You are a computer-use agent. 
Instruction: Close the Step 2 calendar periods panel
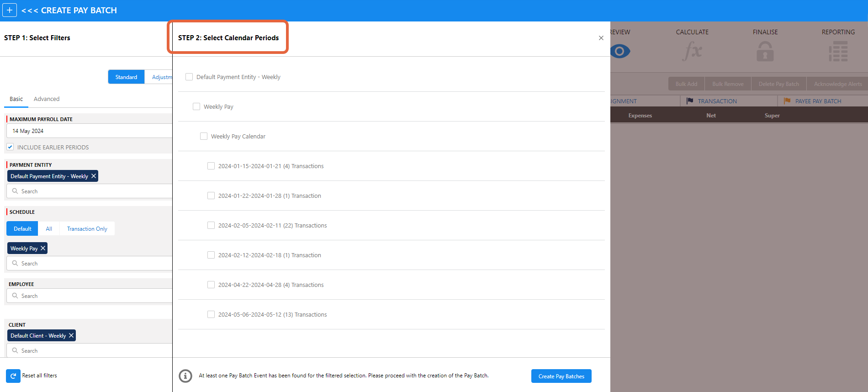601,38
